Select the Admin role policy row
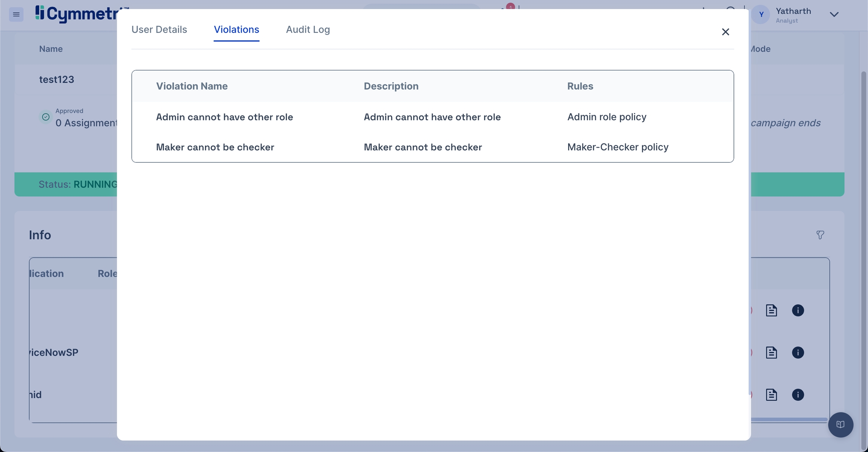Viewport: 868px width, 452px height. click(607, 117)
